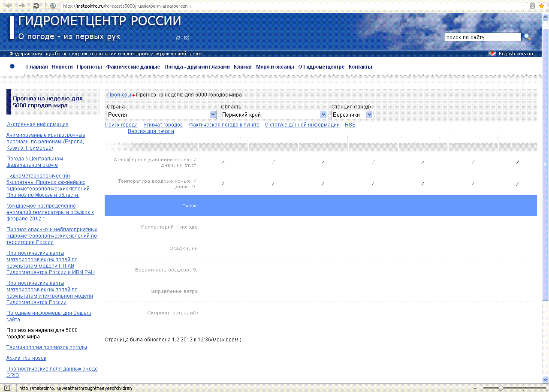Click the поиск по сайту search field

(x=483, y=37)
